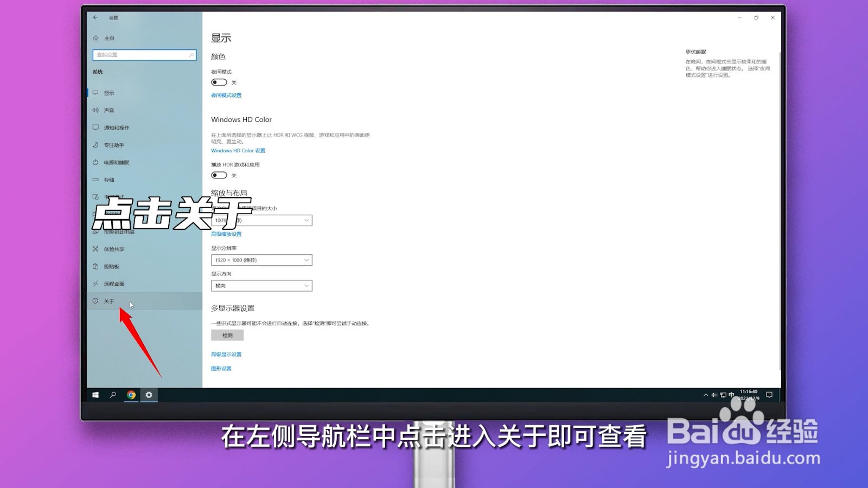The width and height of the screenshot is (868, 488).
Task: Open the 高级显示设置 link
Action: (226, 355)
